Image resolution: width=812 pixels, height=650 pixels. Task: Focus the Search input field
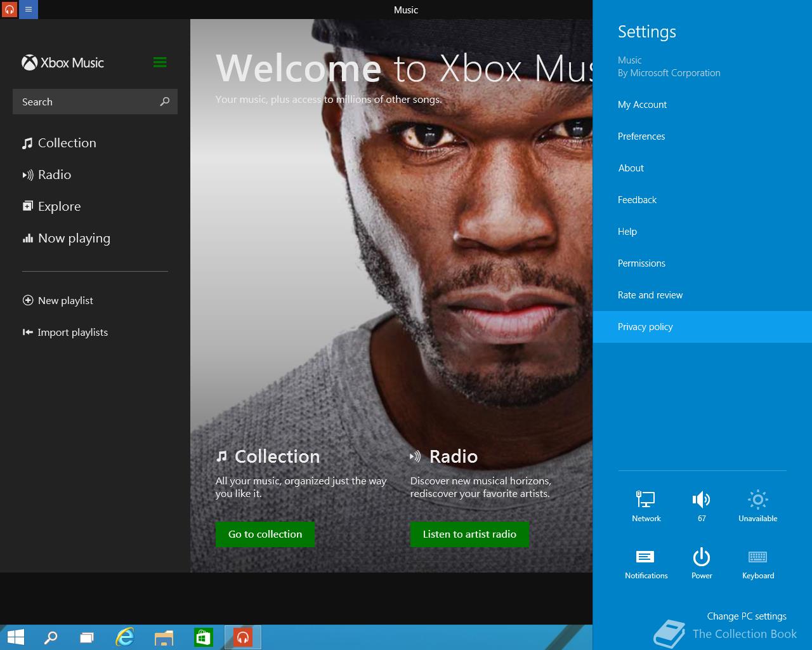(95, 102)
